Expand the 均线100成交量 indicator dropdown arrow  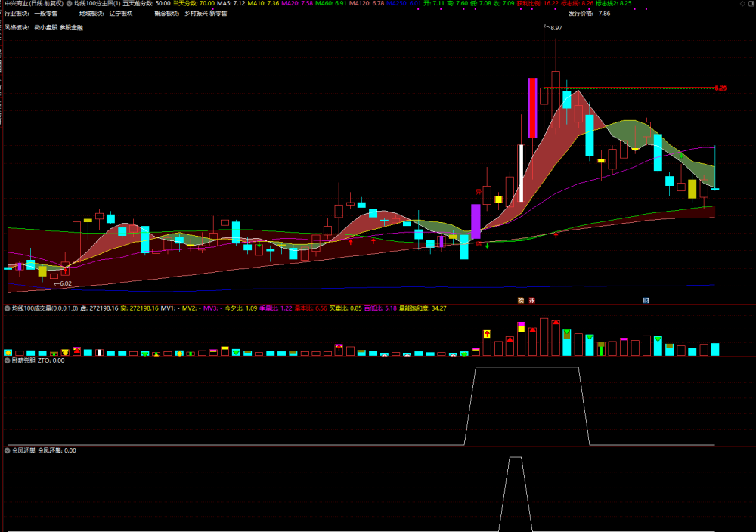point(8,308)
